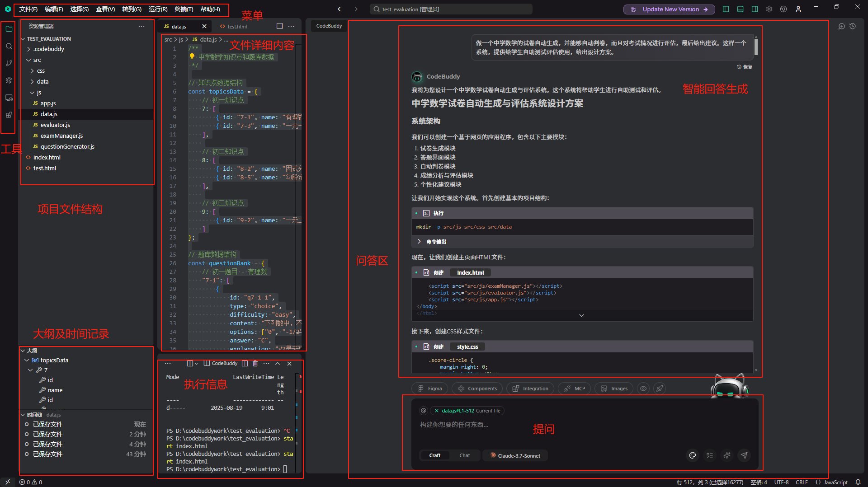The height and width of the screenshot is (487, 868).
Task: Collapse the 大纲 outline section
Action: (86, 351)
